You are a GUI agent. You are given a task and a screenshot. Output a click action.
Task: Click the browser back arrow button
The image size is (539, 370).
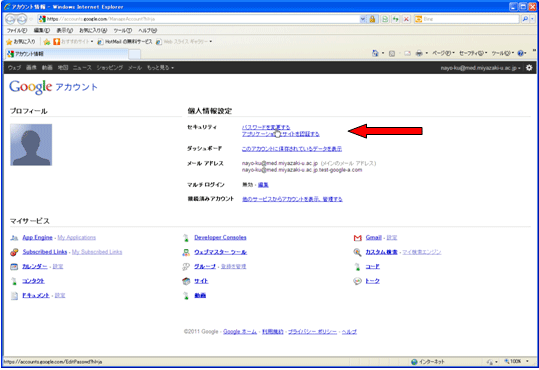pos(11,19)
